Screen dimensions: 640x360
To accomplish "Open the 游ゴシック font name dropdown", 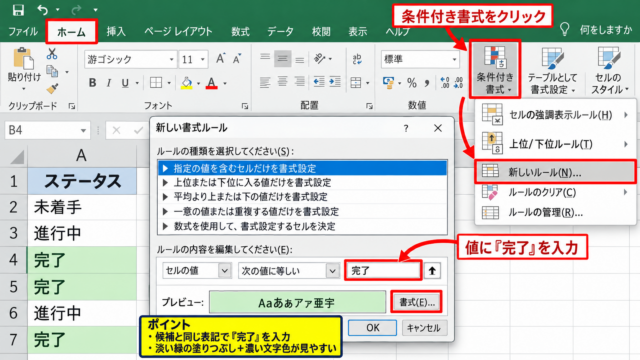I will [x=171, y=60].
